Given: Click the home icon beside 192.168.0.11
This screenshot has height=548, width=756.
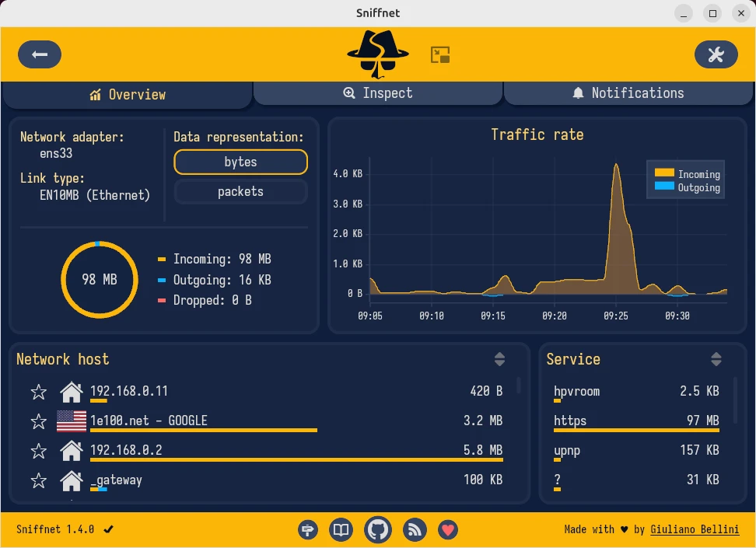Looking at the screenshot, I should click(x=72, y=392).
